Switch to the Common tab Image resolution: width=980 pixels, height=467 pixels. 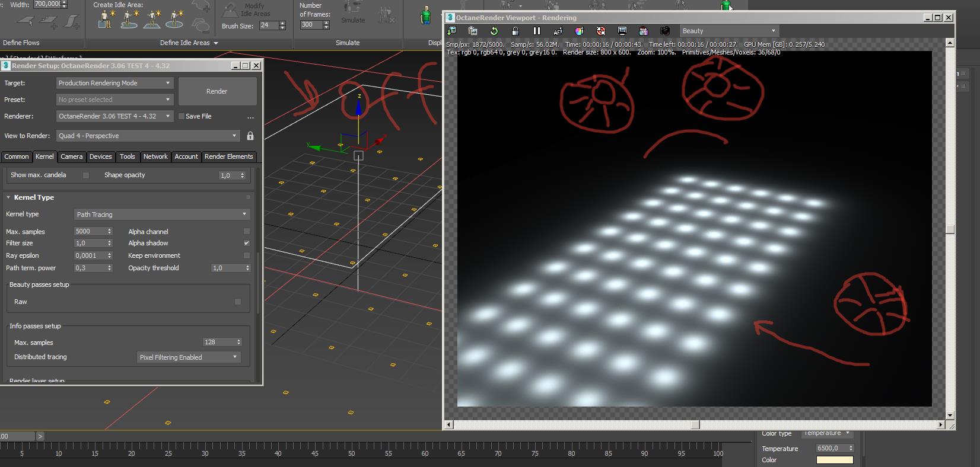click(x=17, y=156)
